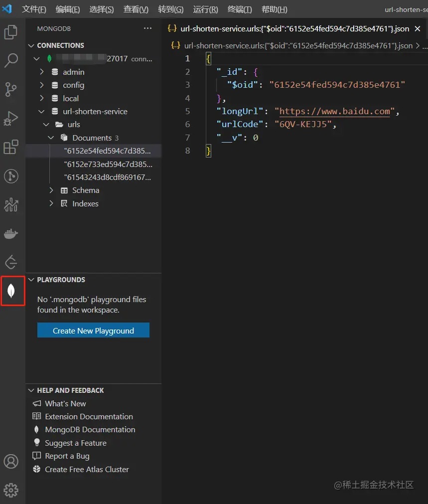Click the Schema table icon
This screenshot has width=428, height=504.
click(64, 190)
